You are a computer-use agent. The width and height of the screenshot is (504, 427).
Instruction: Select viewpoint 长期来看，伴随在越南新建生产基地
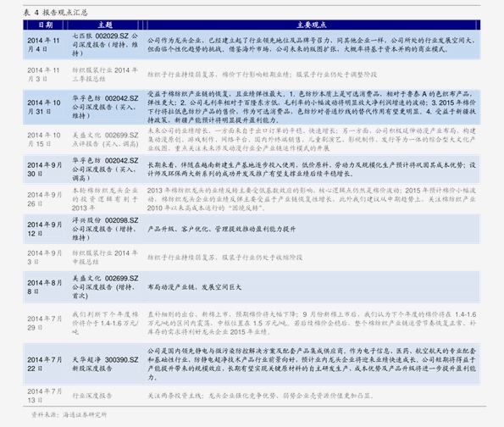[312, 169]
